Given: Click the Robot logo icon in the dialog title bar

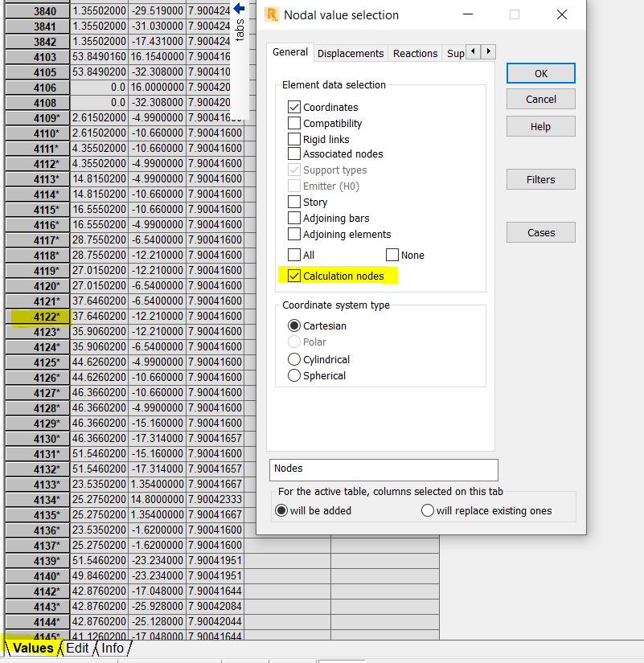Looking at the screenshot, I should point(271,14).
